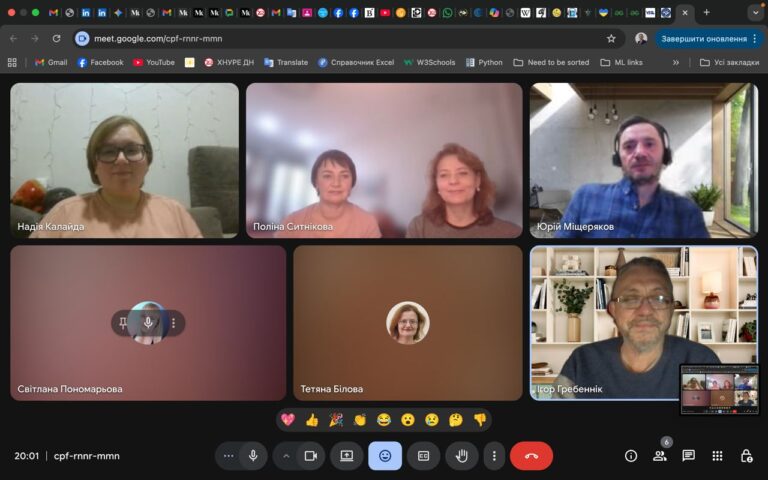Viewport: 768px width, 480px height.
Task: Hide the emoji reactions bar
Action: point(385,456)
